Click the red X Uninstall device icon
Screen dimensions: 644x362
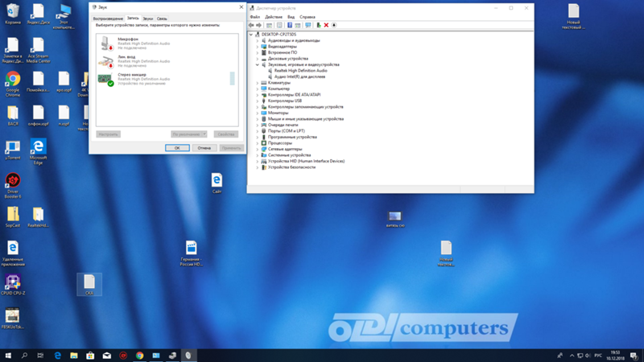(x=326, y=25)
